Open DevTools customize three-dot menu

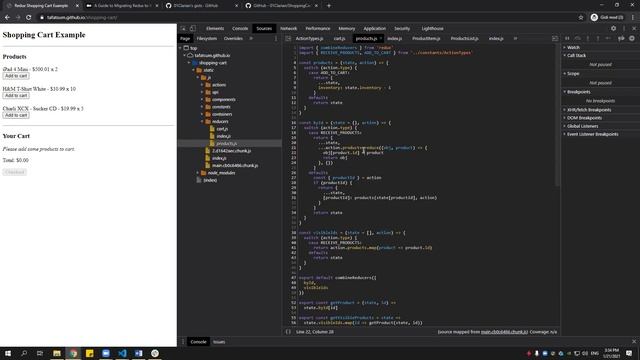624,28
